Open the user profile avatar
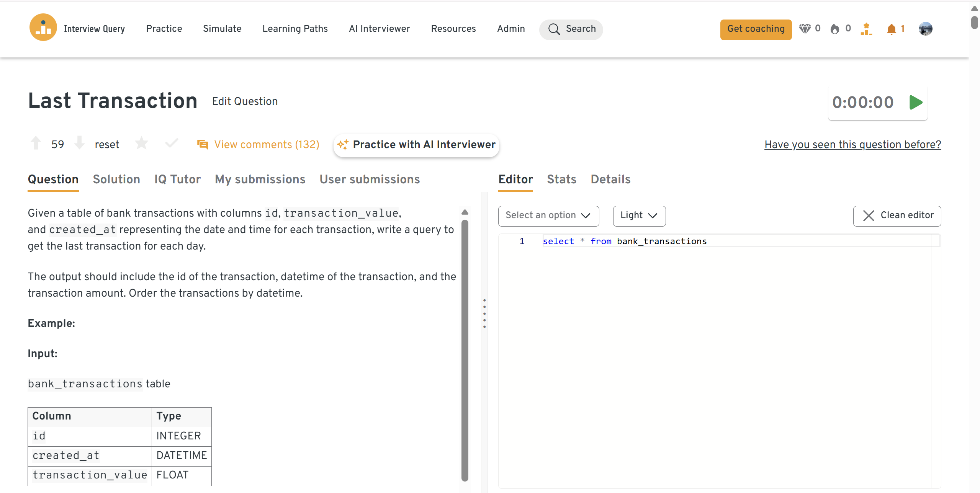Image resolution: width=980 pixels, height=493 pixels. coord(925,29)
